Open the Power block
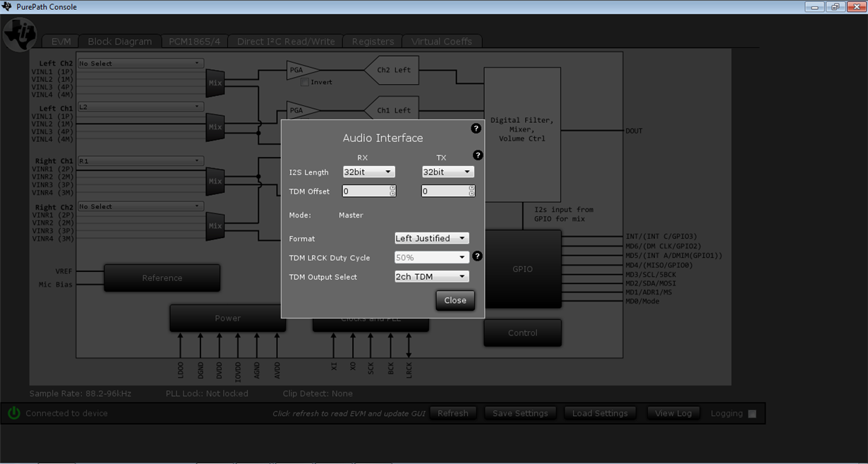The width and height of the screenshot is (868, 464). click(x=228, y=319)
